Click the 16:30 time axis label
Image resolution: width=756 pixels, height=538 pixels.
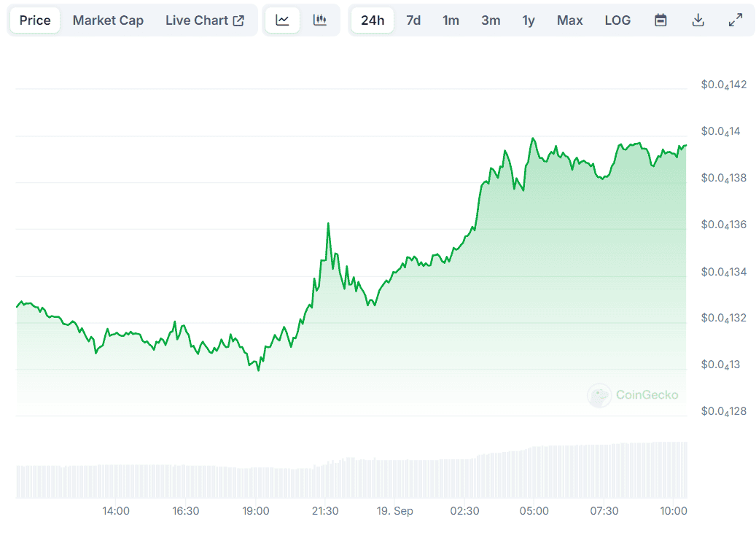186,511
